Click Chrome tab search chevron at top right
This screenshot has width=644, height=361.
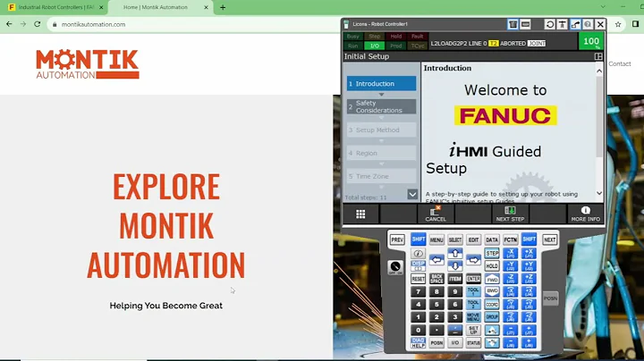[603, 7]
